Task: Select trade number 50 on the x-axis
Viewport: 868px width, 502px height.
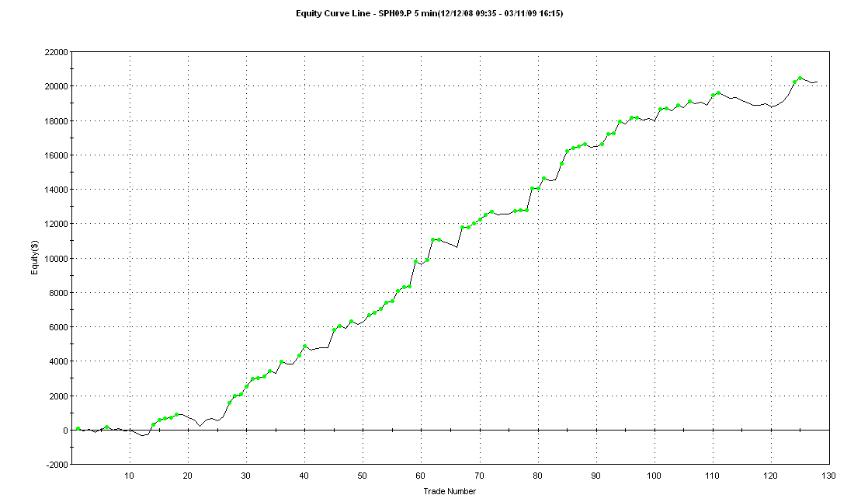Action: click(x=362, y=476)
